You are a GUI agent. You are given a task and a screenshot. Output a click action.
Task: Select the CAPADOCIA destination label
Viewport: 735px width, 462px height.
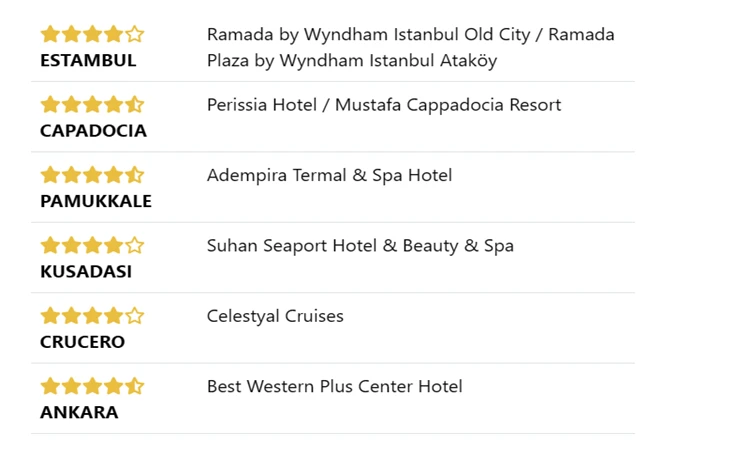[93, 131]
